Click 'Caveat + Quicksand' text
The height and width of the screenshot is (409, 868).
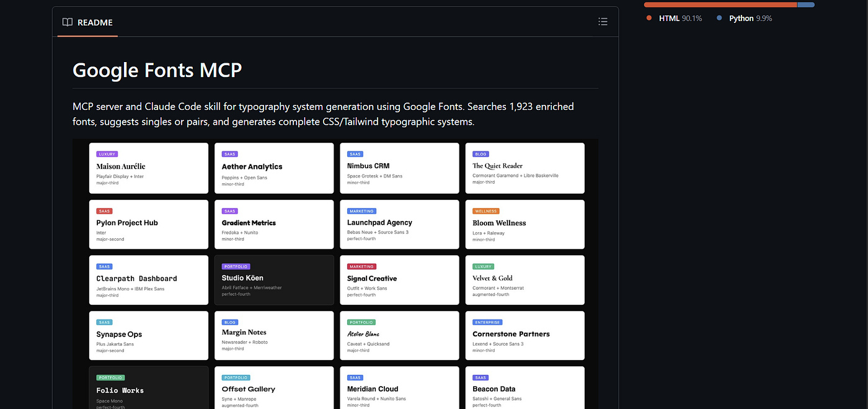368,344
